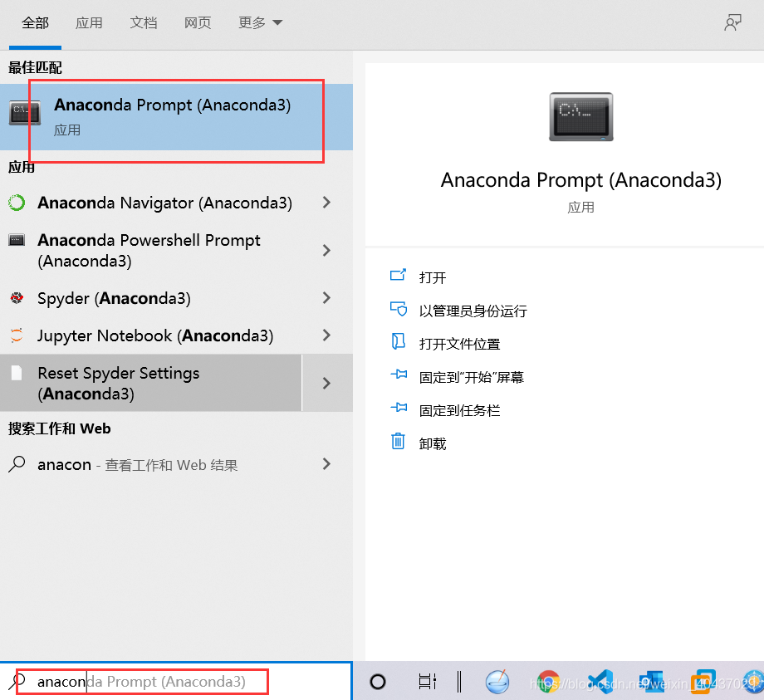764x700 pixels.
Task: Launch Visual Studio Code from the taskbar
Action: (600, 682)
